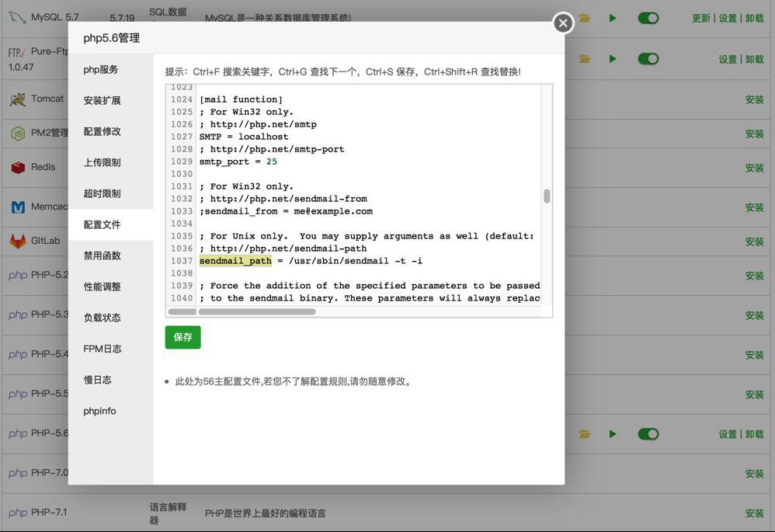Click the Memcached M icon
775x532 pixels.
pos(18,207)
